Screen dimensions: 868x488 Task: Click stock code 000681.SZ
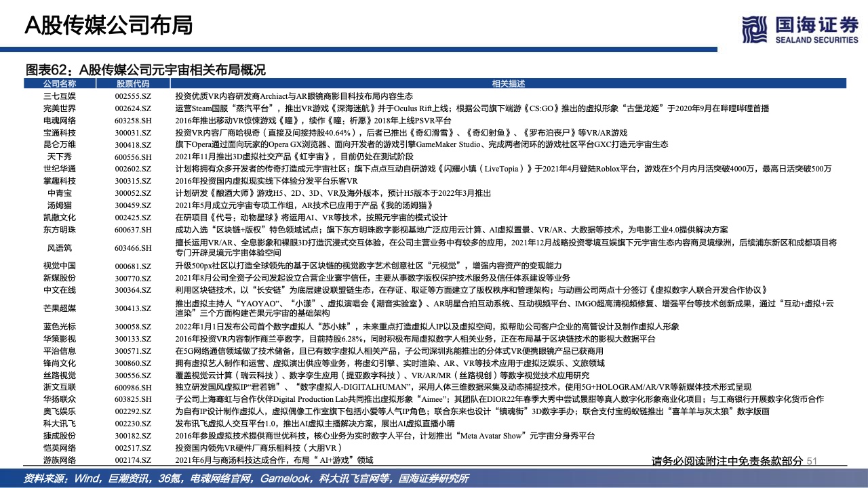pos(133,266)
